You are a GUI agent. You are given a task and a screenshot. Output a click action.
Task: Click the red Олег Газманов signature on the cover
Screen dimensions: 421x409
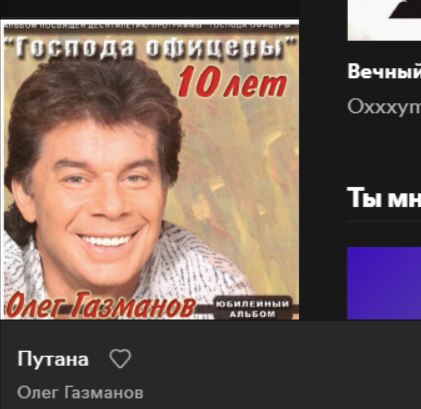click(x=101, y=306)
